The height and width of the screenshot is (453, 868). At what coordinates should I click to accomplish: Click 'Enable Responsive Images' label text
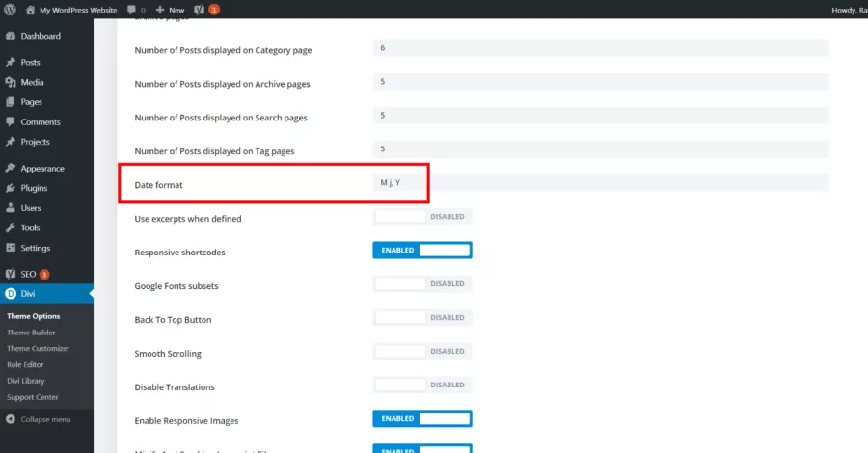186,421
